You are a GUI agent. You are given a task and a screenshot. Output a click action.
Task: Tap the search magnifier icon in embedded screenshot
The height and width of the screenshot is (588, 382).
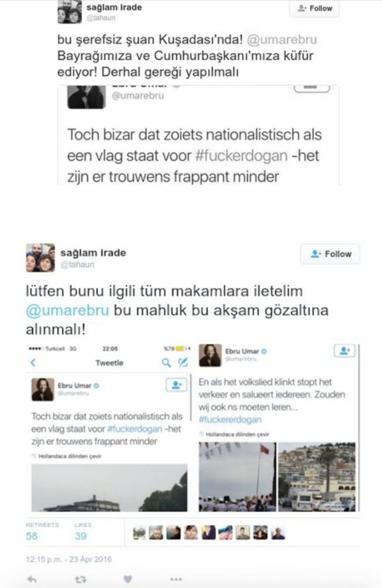[x=166, y=363]
